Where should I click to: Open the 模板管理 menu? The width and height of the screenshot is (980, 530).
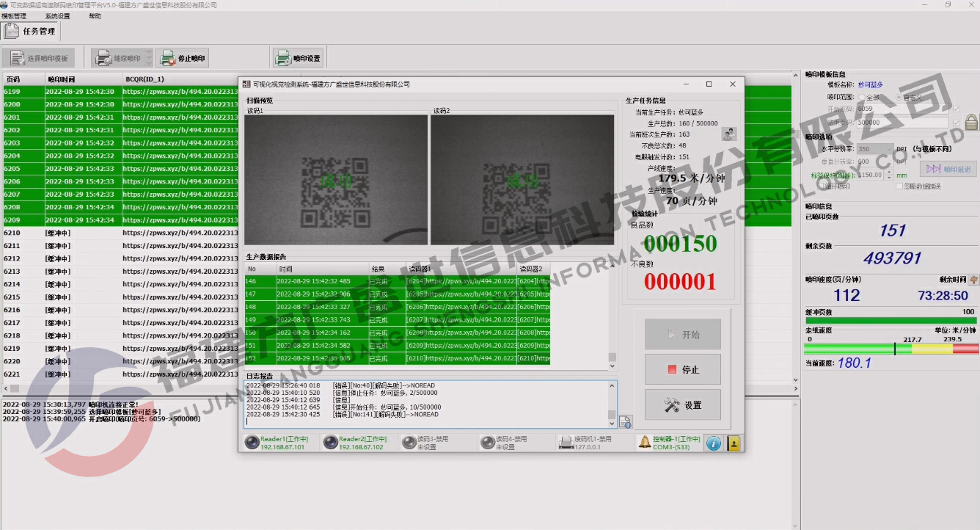pyautogui.click(x=13, y=16)
